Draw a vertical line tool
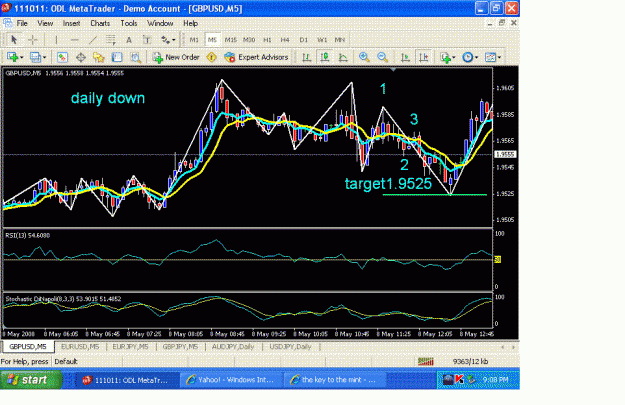The image size is (625, 405). [x=56, y=39]
